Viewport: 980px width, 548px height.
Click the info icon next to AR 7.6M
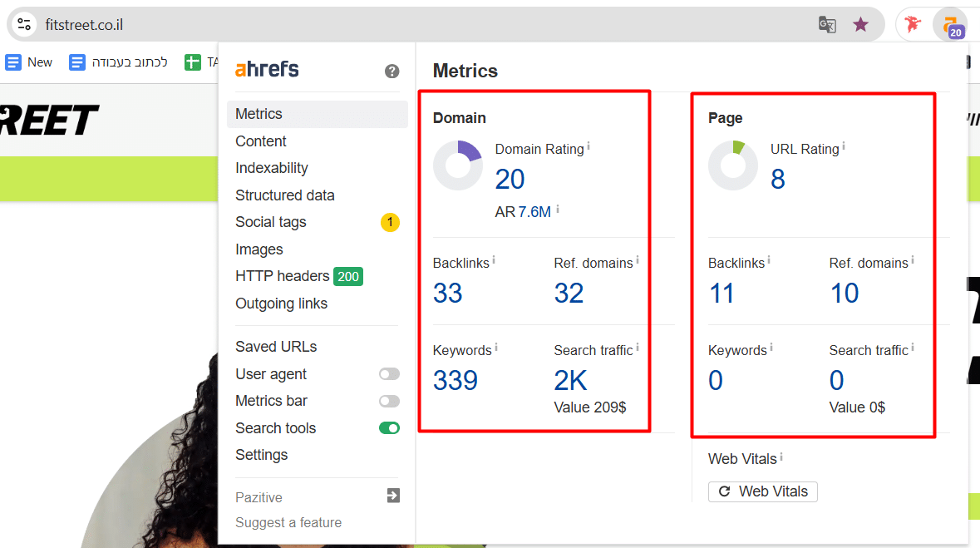(x=558, y=210)
